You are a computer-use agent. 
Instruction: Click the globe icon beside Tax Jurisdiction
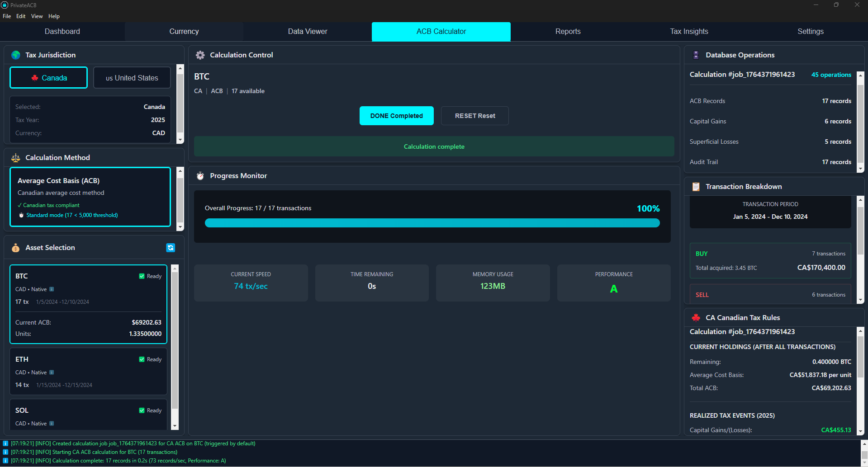[15, 55]
